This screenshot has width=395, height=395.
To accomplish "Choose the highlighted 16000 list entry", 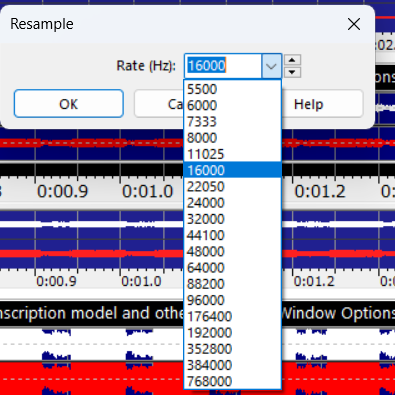I will point(232,170).
